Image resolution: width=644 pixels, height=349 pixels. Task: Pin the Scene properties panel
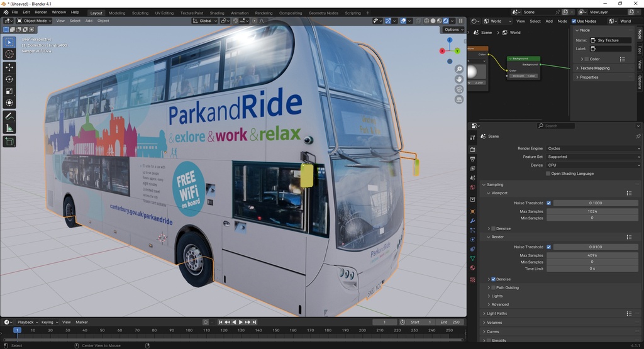click(638, 136)
